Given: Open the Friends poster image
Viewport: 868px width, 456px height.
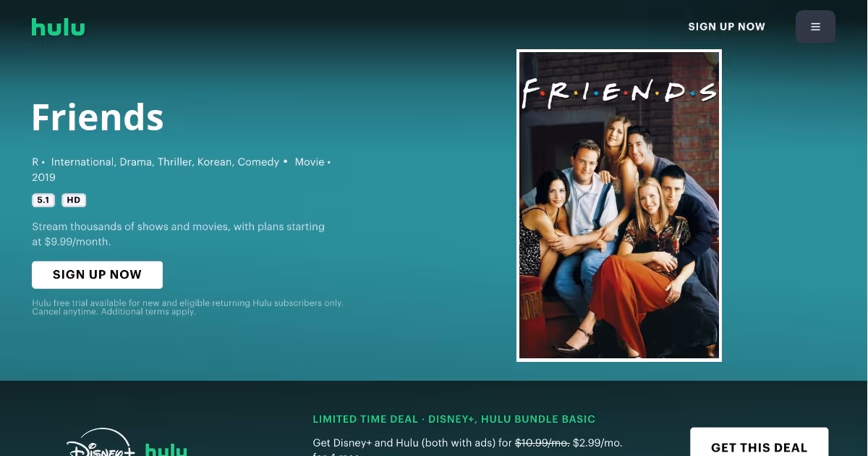Looking at the screenshot, I should pyautogui.click(x=619, y=206).
